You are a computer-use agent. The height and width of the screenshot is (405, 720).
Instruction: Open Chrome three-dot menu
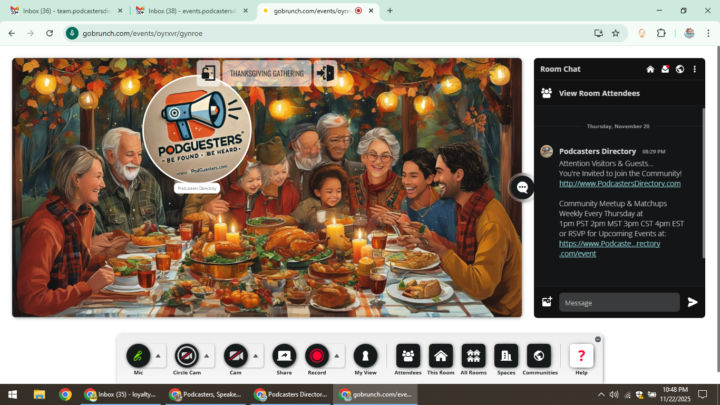coord(709,33)
